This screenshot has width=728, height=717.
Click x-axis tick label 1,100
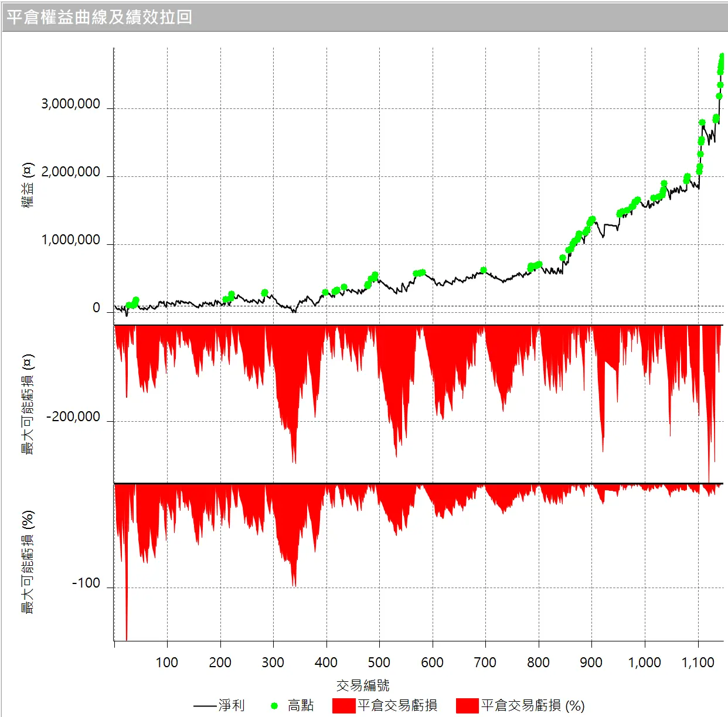[698, 663]
